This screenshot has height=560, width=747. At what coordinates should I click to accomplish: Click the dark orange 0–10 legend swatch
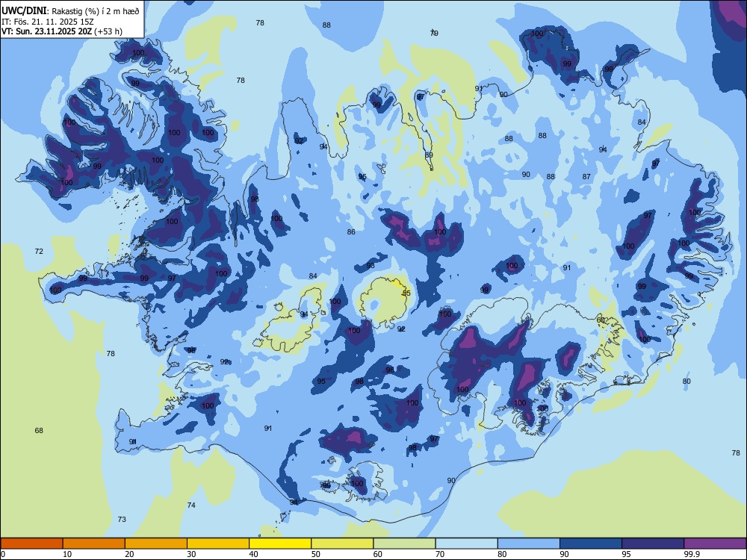coord(31,544)
